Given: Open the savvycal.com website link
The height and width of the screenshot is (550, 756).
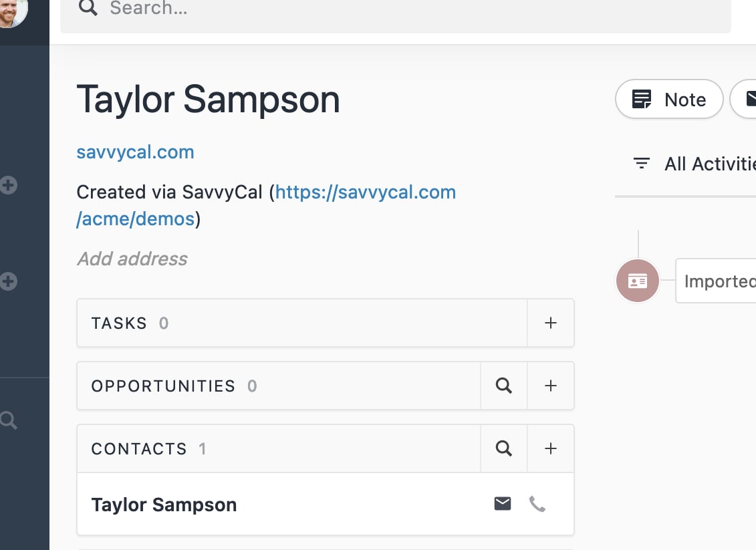Looking at the screenshot, I should pos(135,152).
